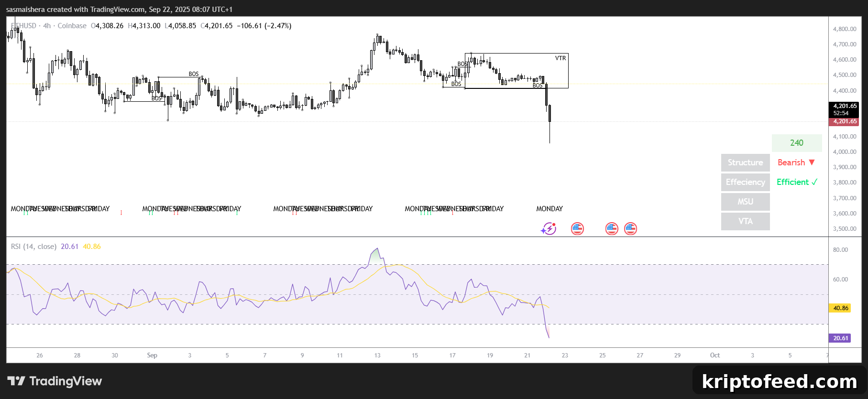Click the Sep label on the time axis
The width and height of the screenshot is (868, 399).
[x=152, y=355]
